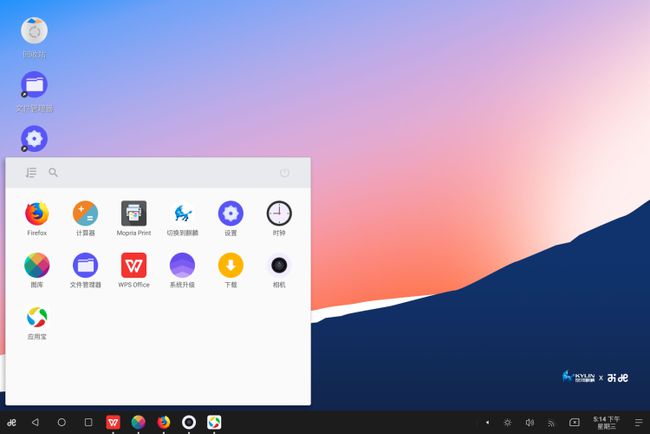
Task: Open WPS Office from the launcher
Action: 134,266
